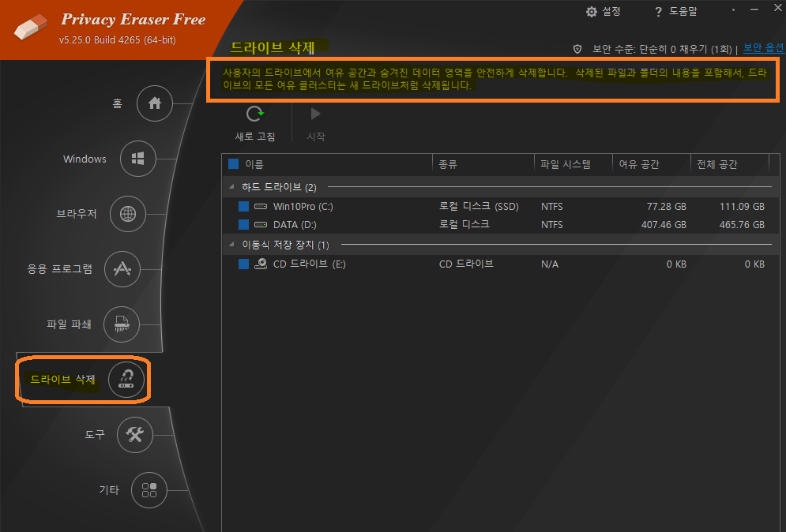Sort by the 여유 공간 column header
786x532 pixels.
pos(639,164)
